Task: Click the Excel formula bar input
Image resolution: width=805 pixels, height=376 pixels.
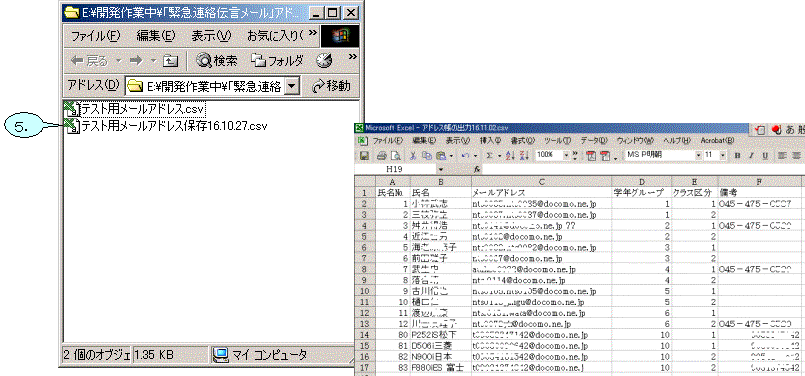Action: (643, 169)
